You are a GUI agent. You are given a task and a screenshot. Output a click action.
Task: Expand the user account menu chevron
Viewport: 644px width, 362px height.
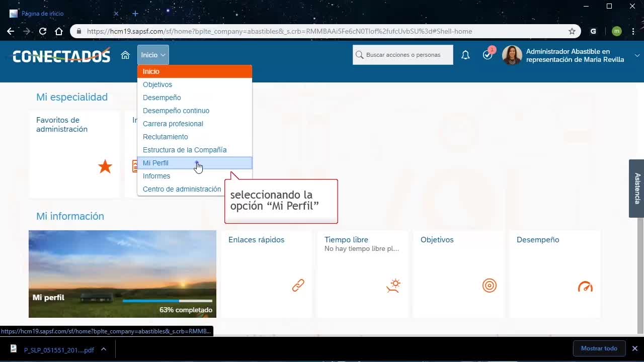[x=637, y=55]
